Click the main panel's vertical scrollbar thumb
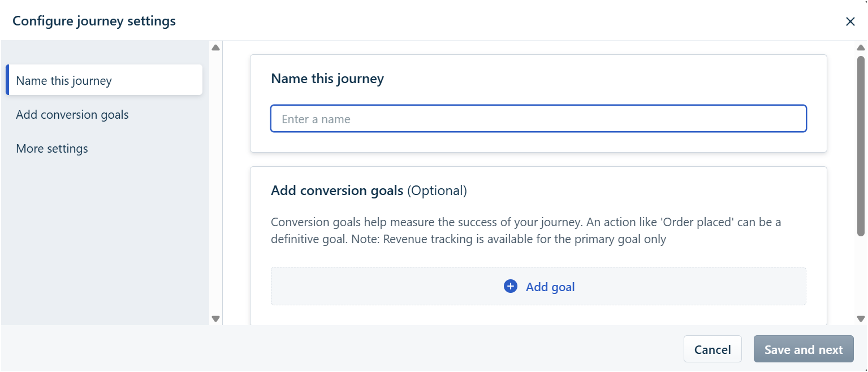This screenshot has height=372, width=868. click(x=861, y=145)
